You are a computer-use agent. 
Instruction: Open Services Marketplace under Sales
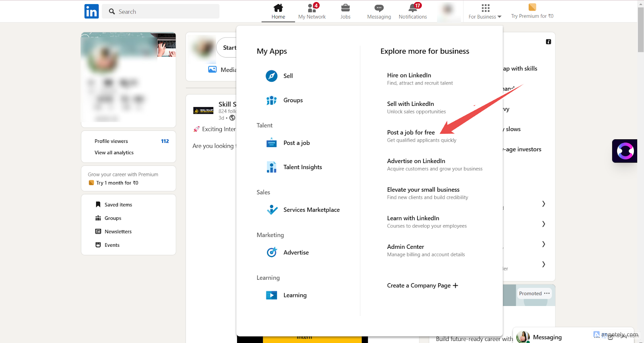(312, 210)
